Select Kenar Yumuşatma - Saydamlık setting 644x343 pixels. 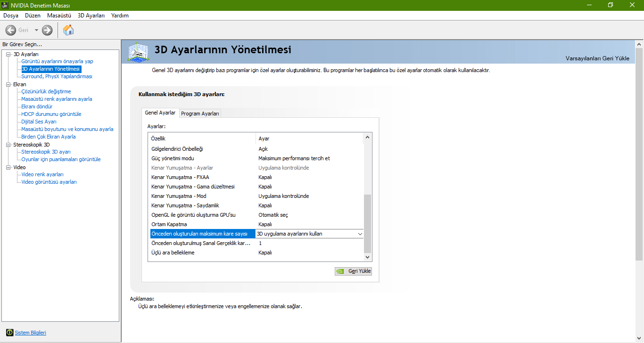(x=256, y=205)
